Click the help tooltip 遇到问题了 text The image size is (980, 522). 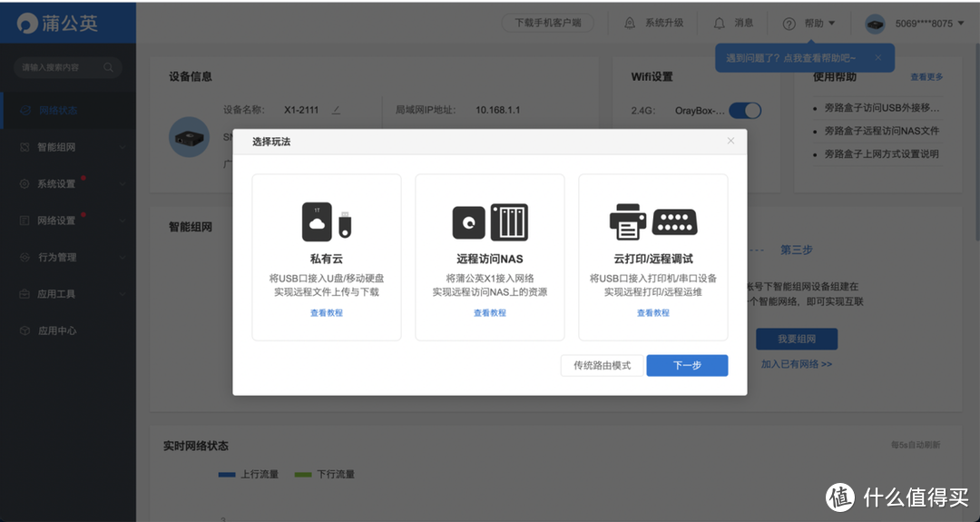point(790,58)
